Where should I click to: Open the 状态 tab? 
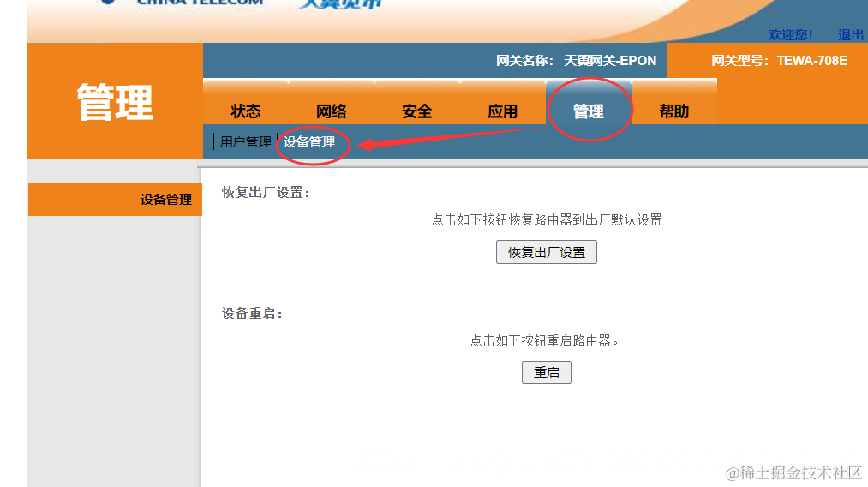pos(246,111)
